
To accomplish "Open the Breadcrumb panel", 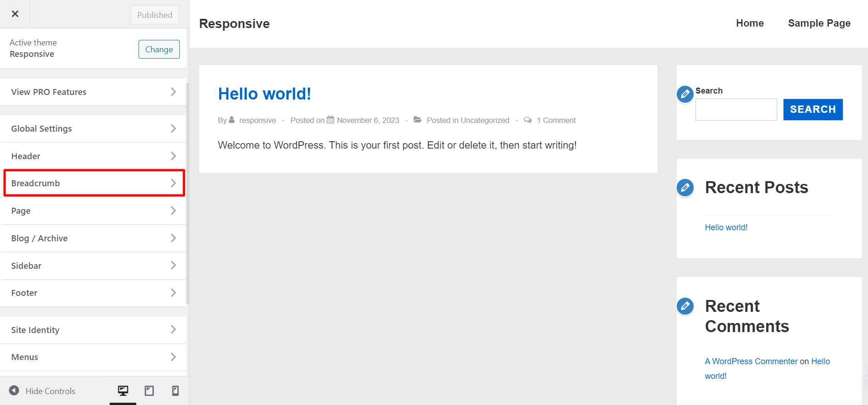I will point(93,183).
